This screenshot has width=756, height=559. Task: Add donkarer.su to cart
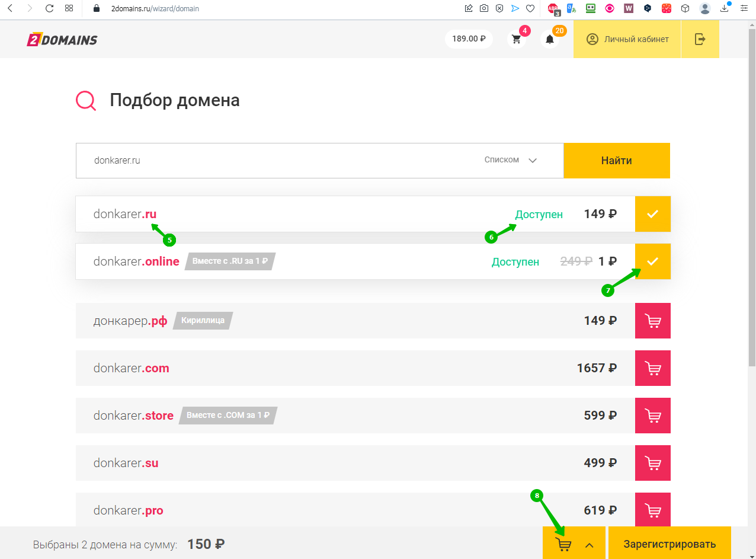point(653,463)
